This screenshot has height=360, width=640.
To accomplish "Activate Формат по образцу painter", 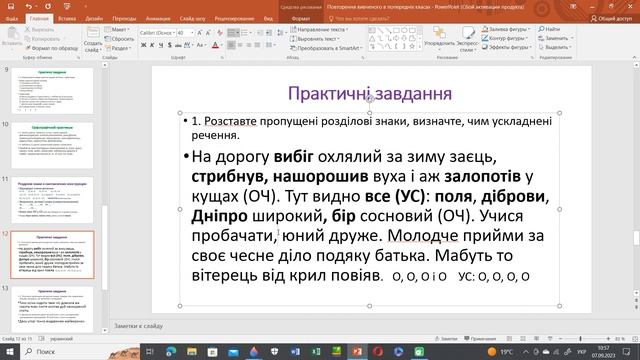I will [x=51, y=48].
